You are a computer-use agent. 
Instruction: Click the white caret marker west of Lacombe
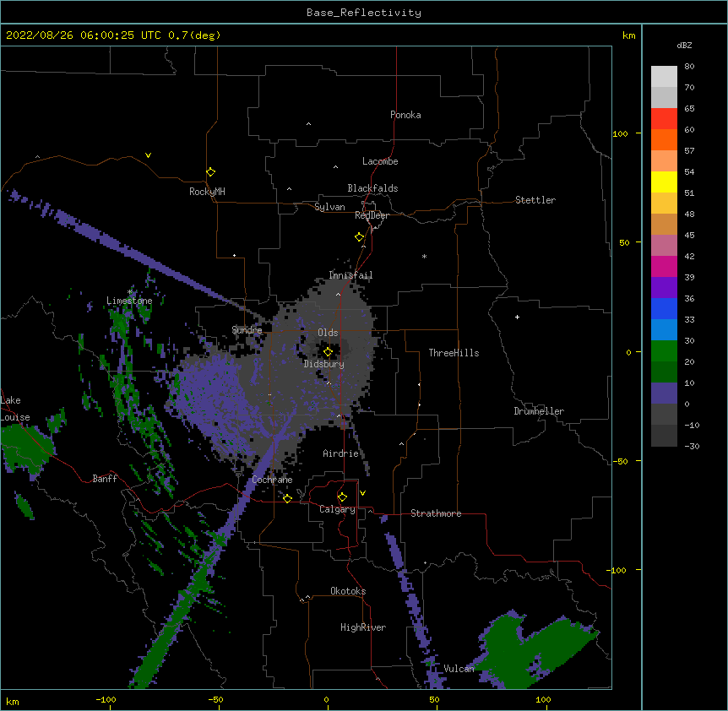click(335, 167)
